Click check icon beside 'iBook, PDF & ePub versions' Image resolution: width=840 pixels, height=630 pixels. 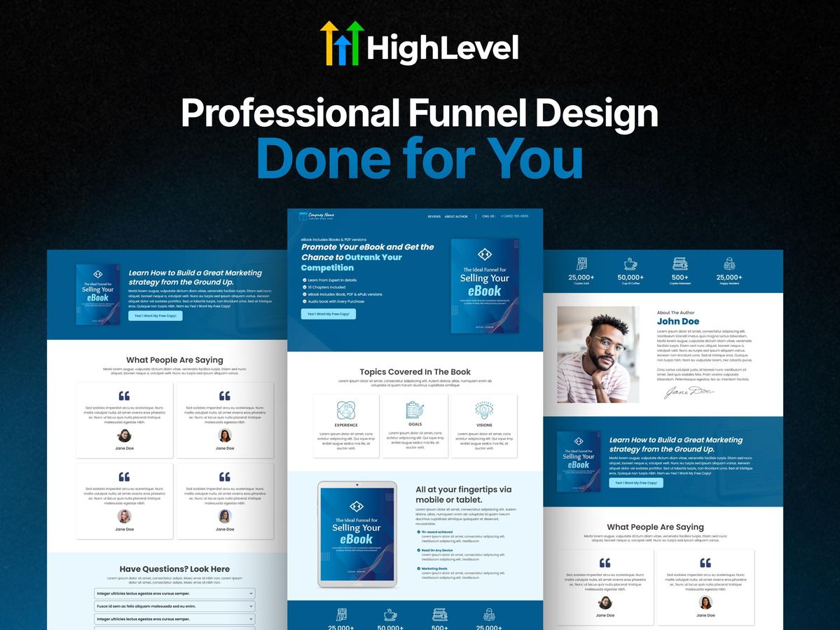[x=304, y=294]
